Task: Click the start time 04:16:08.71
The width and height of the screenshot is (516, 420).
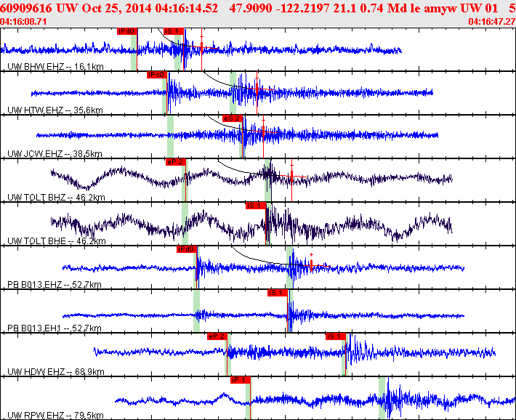Action: (23, 22)
